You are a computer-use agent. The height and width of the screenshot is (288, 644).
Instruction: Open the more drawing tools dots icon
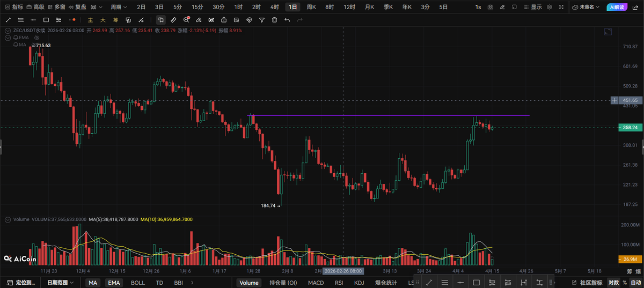[72, 20]
